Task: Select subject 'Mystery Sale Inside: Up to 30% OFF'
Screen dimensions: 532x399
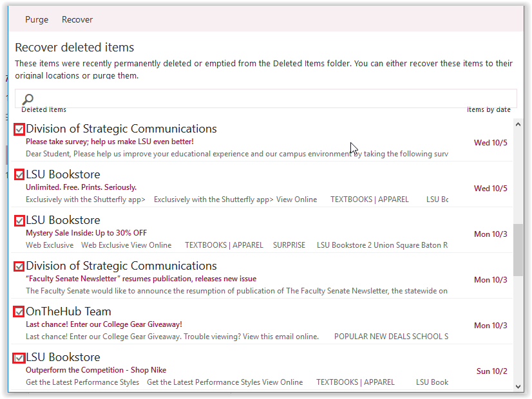Action: coord(86,233)
